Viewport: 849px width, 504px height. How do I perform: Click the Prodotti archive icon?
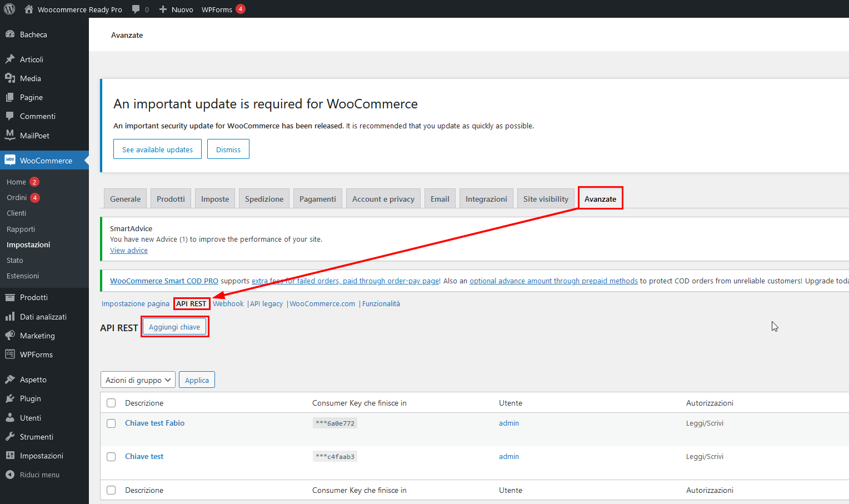[x=10, y=297]
